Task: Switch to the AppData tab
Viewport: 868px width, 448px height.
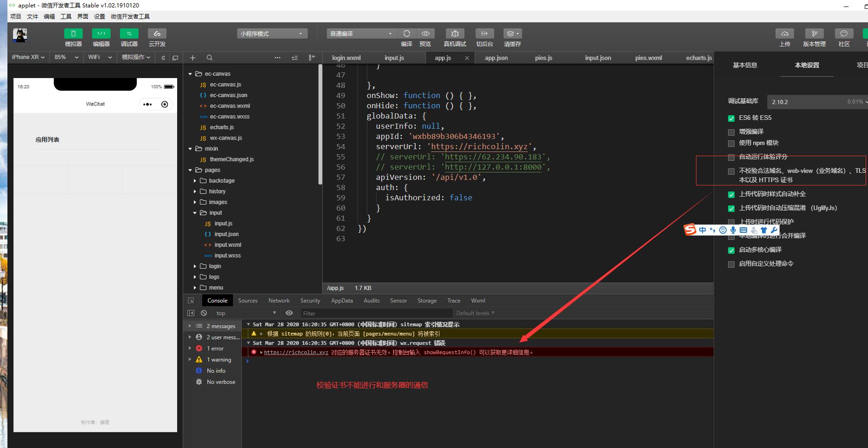Action: click(x=342, y=301)
